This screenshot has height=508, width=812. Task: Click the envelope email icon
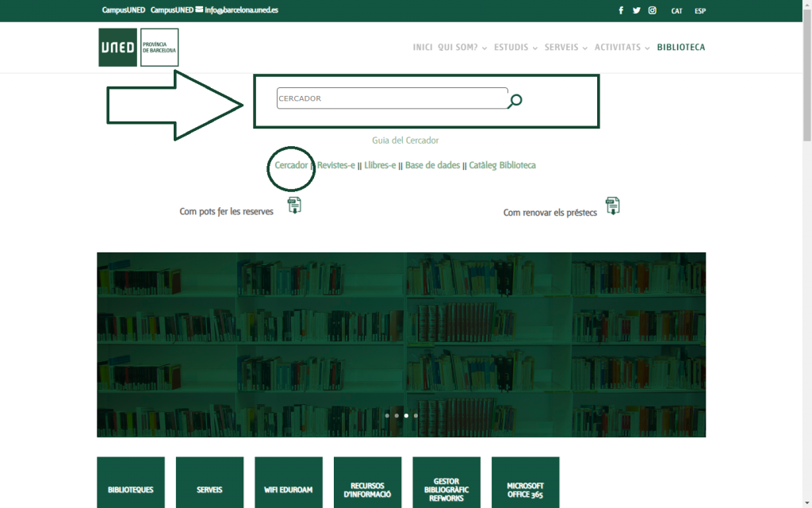click(199, 10)
